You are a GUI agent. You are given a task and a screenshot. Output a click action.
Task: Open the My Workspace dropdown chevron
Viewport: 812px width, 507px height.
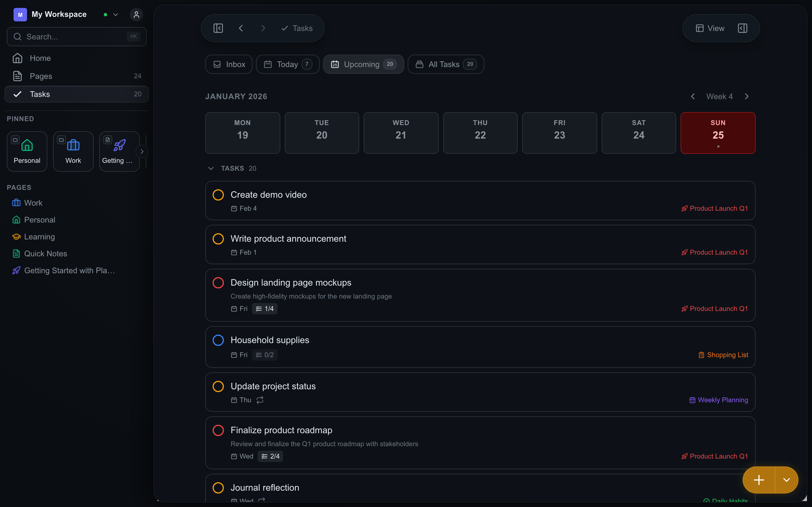pyautogui.click(x=115, y=14)
